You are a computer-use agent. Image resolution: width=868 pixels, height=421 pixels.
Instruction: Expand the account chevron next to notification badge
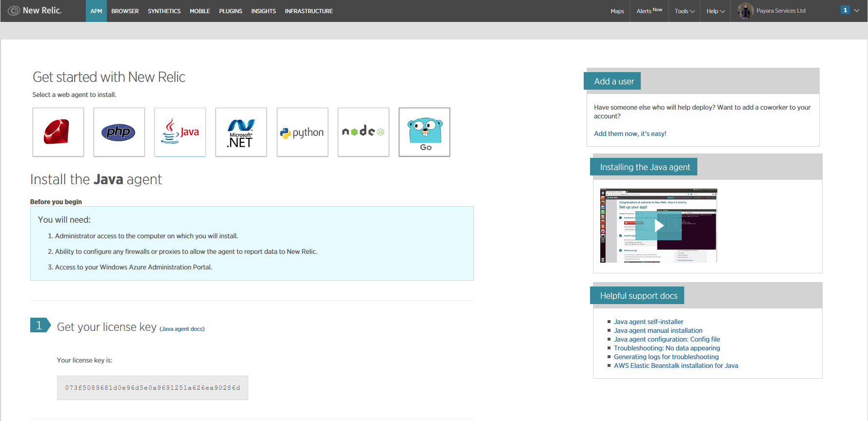click(857, 10)
